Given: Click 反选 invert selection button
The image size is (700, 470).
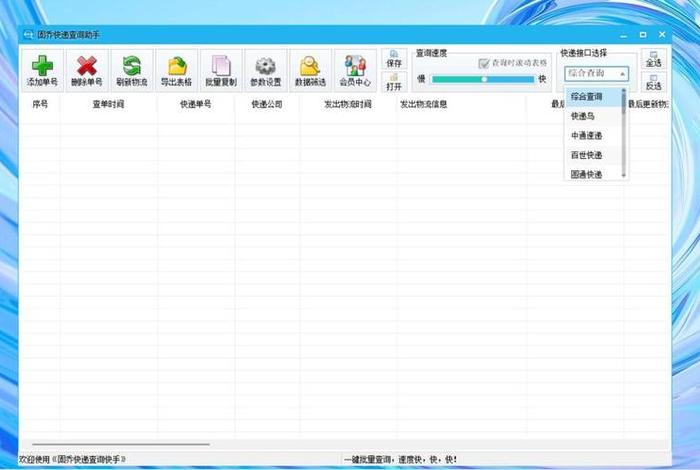Looking at the screenshot, I should pos(654,82).
